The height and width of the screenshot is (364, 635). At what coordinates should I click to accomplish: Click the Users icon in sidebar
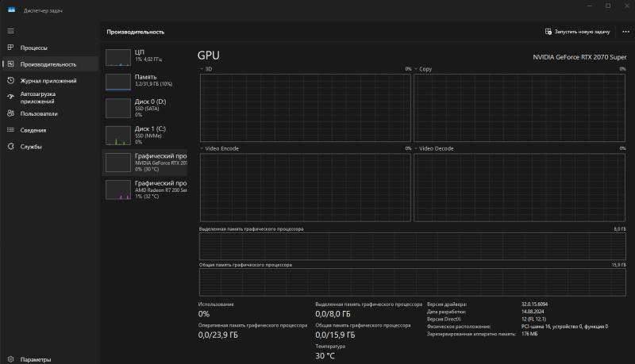click(x=11, y=113)
